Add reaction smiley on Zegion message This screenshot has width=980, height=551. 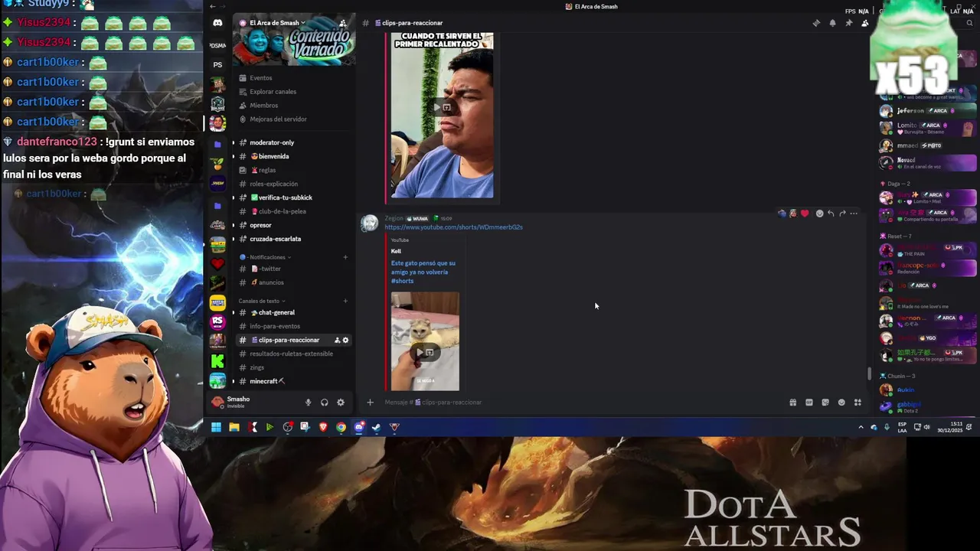point(819,214)
